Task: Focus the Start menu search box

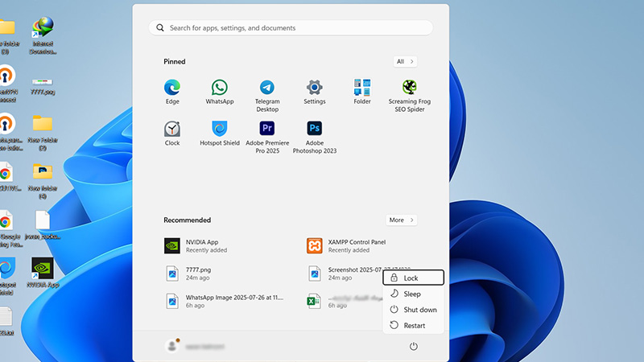Action: [291, 28]
